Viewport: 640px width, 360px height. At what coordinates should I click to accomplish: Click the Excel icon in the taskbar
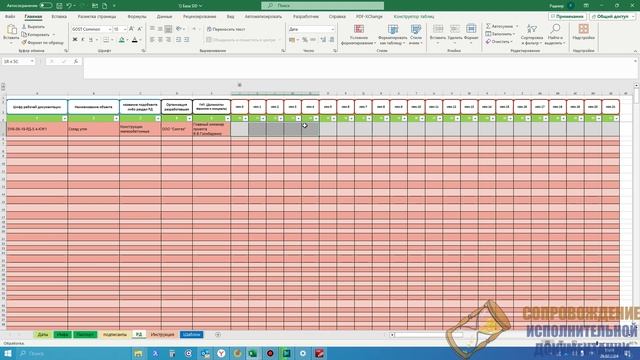pos(253,353)
